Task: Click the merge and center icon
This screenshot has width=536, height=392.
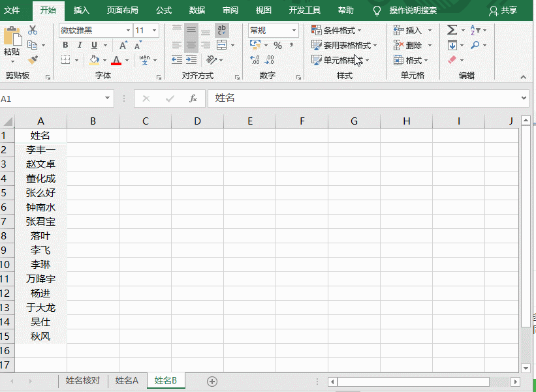Action: (222, 45)
